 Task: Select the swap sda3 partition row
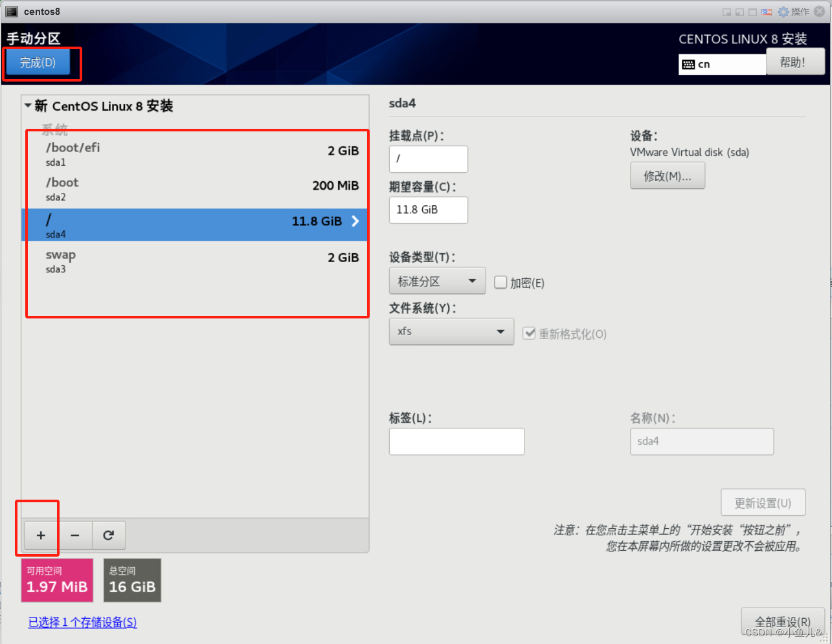pyautogui.click(x=195, y=261)
